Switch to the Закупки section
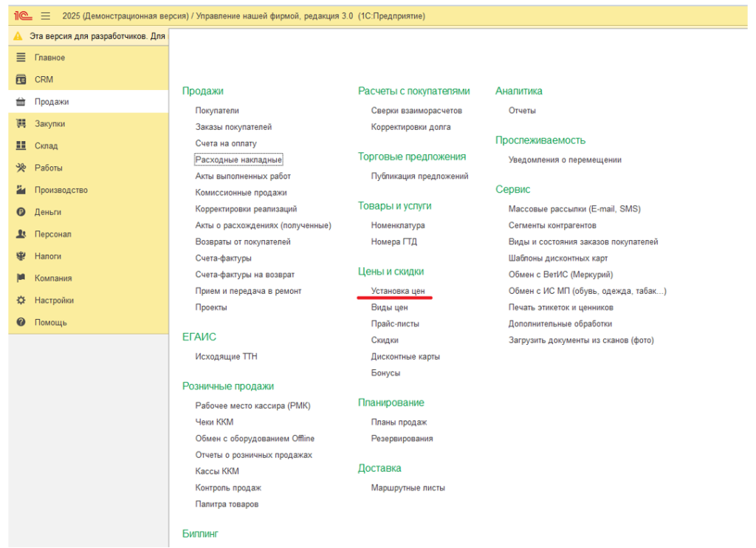 click(x=89, y=123)
